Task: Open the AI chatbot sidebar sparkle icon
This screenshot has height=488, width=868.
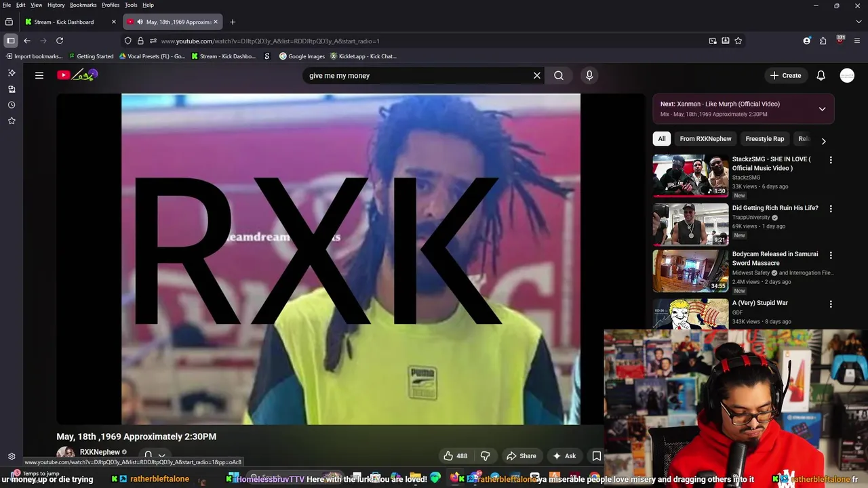Action: pyautogui.click(x=12, y=73)
